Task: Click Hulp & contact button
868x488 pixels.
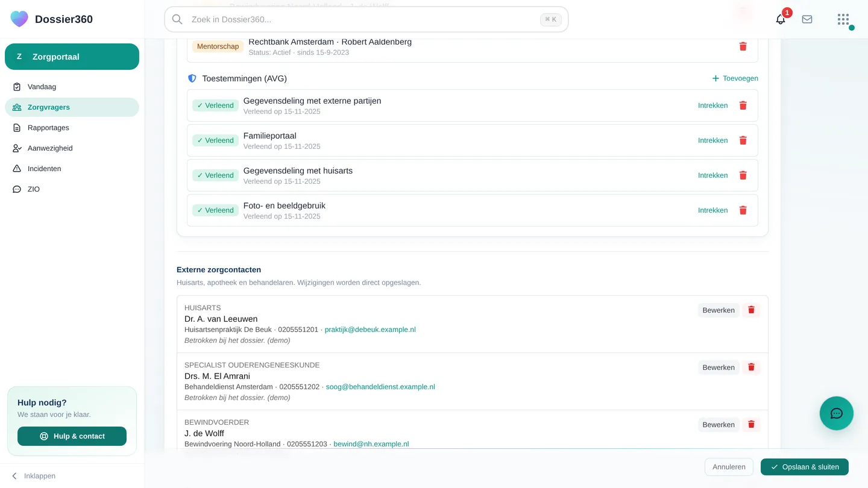Action: (72, 436)
